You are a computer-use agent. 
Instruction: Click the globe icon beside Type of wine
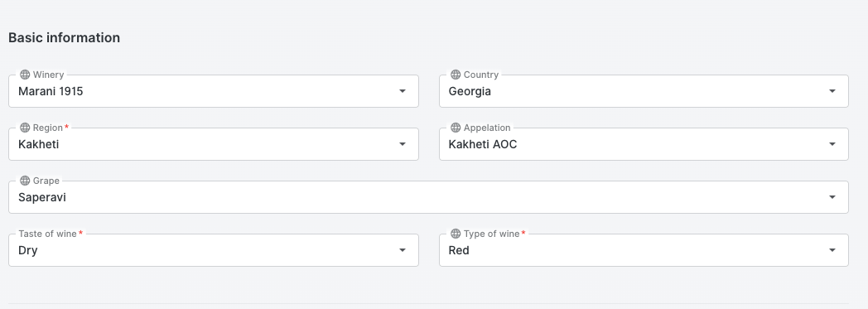tap(456, 234)
